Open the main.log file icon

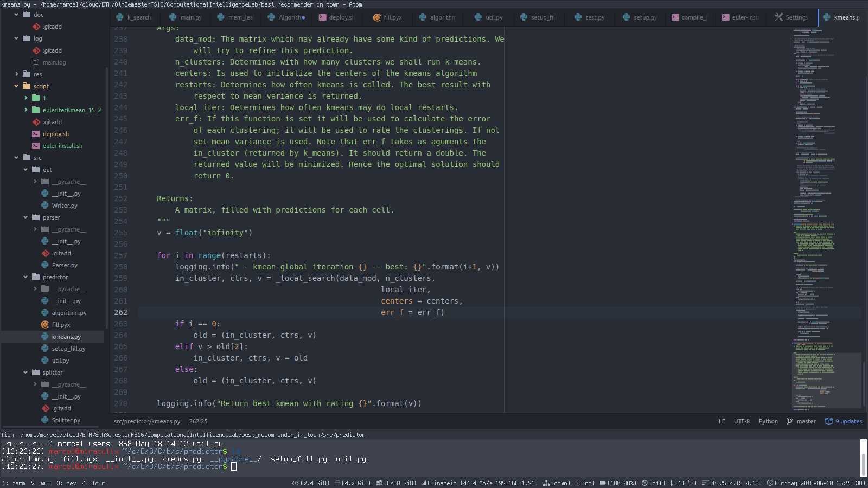tap(36, 62)
